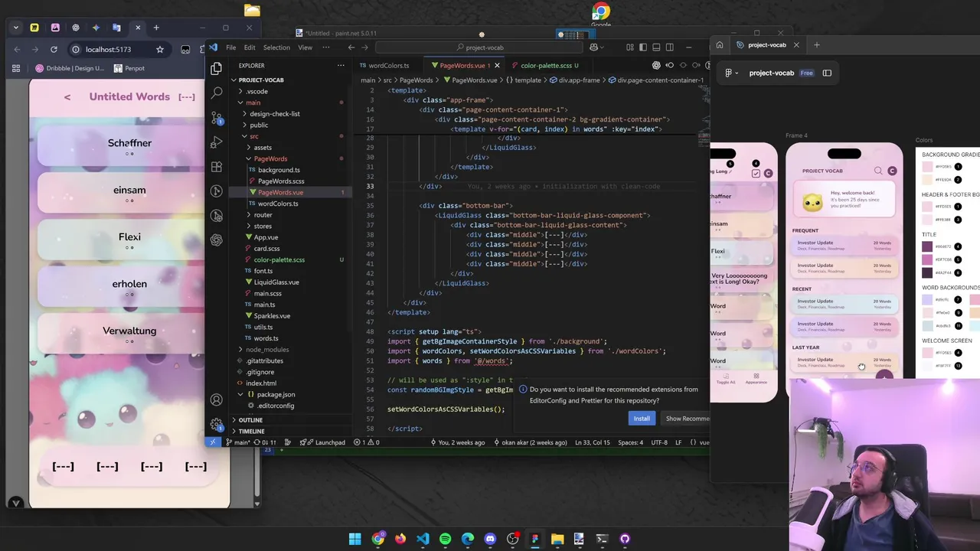Click the site info icon in browser address bar
Image resolution: width=980 pixels, height=551 pixels.
pyautogui.click(x=75, y=50)
